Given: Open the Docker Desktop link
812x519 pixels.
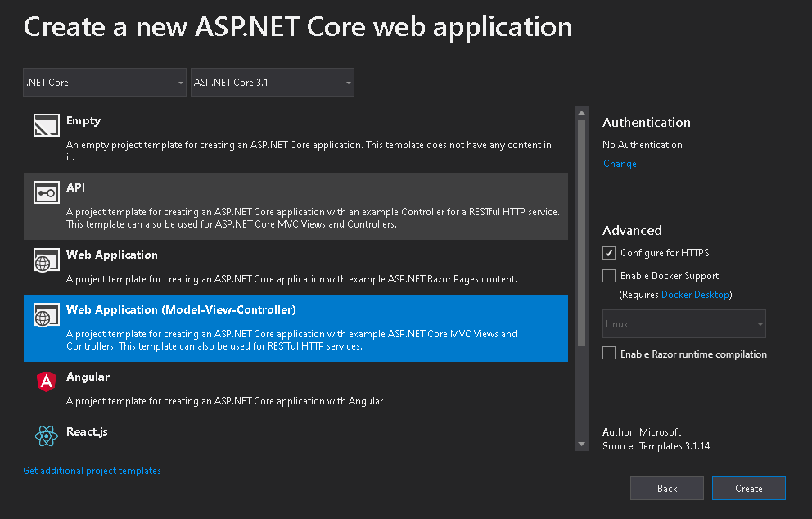Looking at the screenshot, I should coord(696,294).
